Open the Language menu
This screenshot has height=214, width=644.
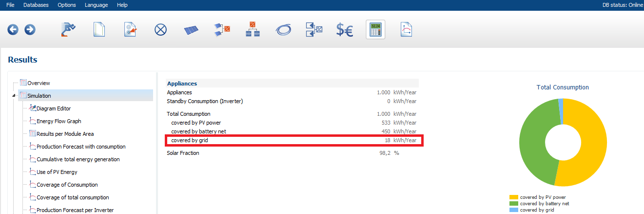pos(96,5)
